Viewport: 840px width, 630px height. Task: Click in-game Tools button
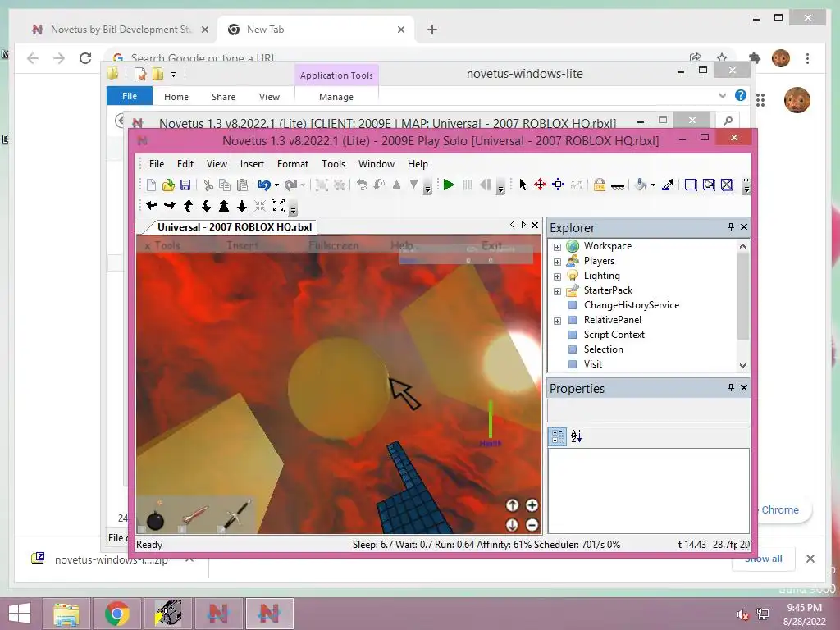[x=167, y=245]
